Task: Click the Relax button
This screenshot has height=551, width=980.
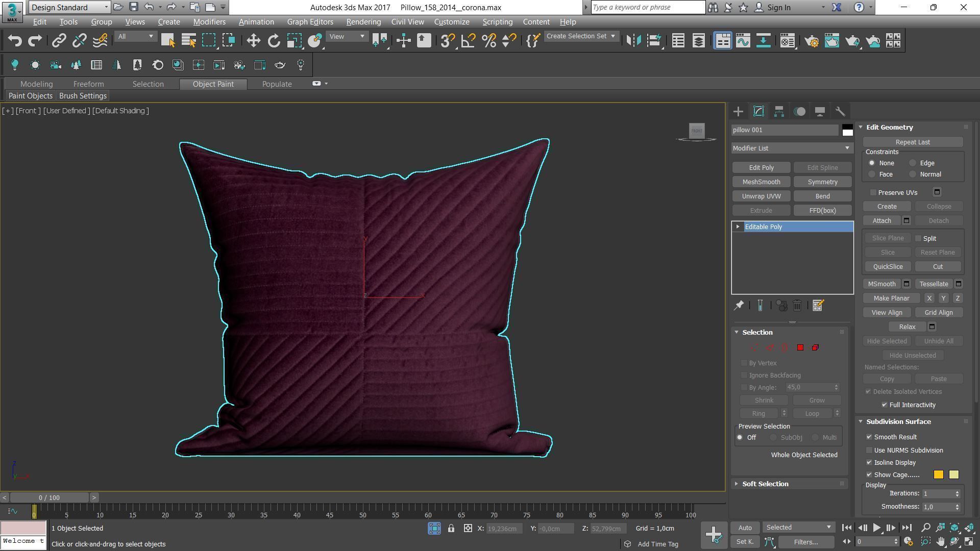Action: [x=907, y=327]
